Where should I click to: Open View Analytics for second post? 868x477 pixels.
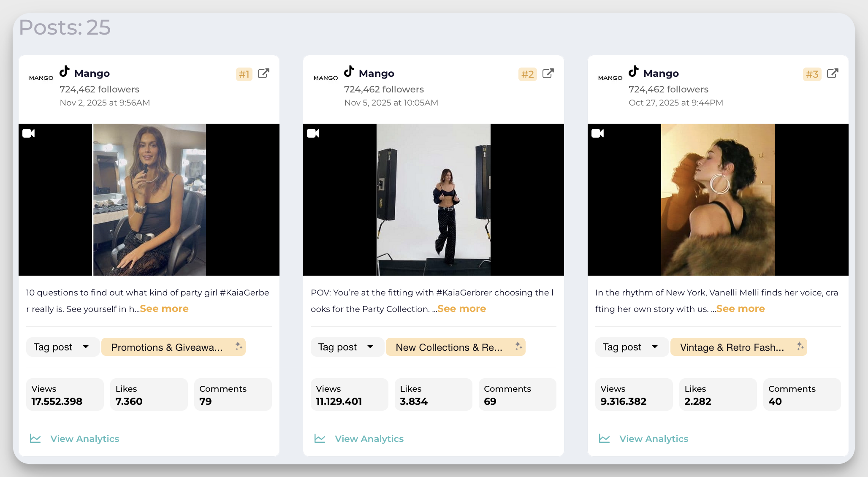[369, 439]
